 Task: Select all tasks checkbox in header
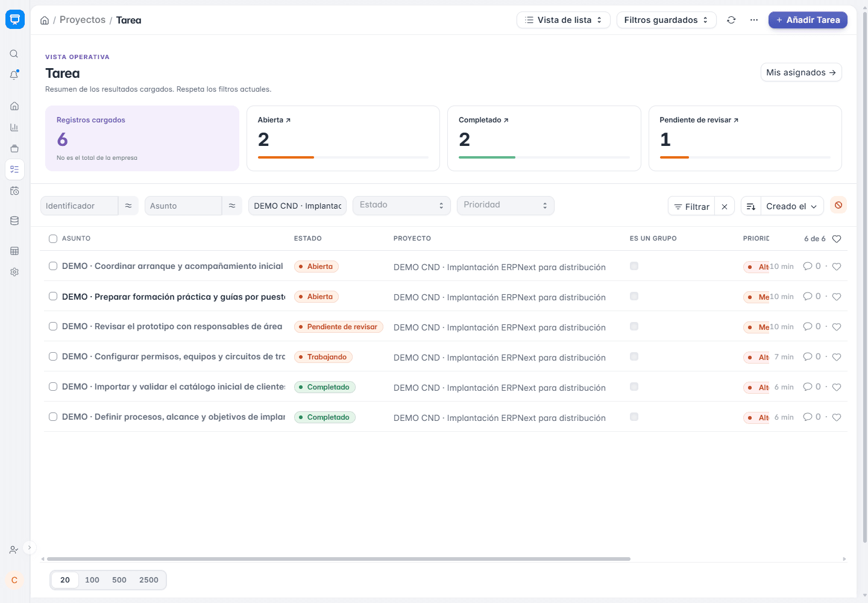(53, 239)
